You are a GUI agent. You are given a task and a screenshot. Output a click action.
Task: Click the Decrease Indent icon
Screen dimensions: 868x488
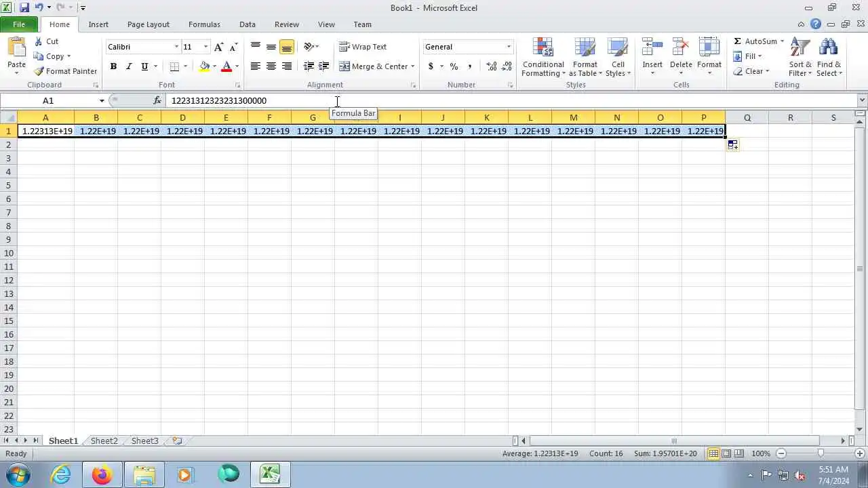coord(309,66)
